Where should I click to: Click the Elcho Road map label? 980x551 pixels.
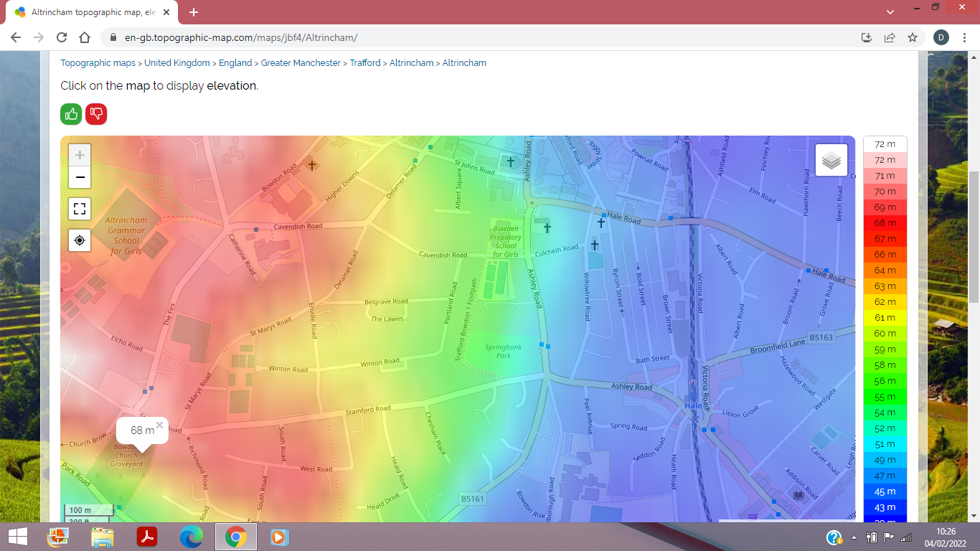pos(127,342)
